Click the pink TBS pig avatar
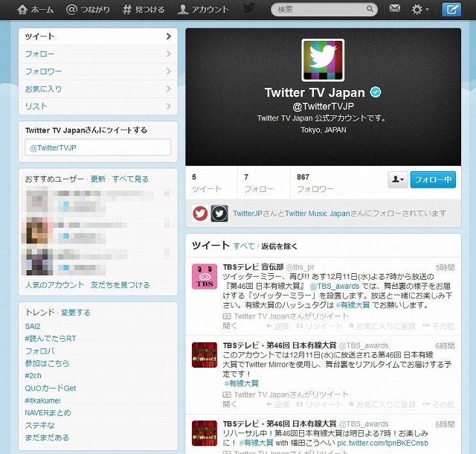The height and width of the screenshot is (454, 476). tap(205, 276)
